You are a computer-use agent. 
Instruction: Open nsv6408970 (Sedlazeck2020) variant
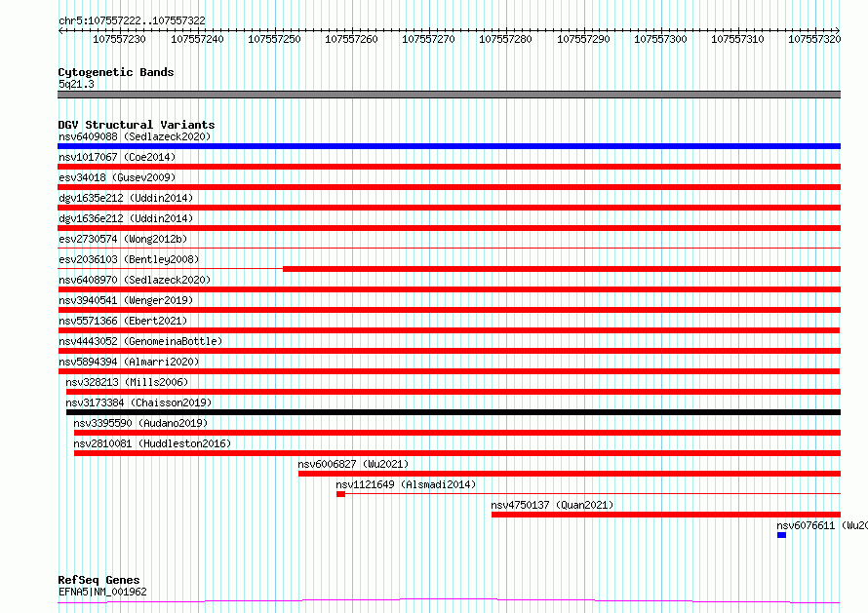[135, 280]
